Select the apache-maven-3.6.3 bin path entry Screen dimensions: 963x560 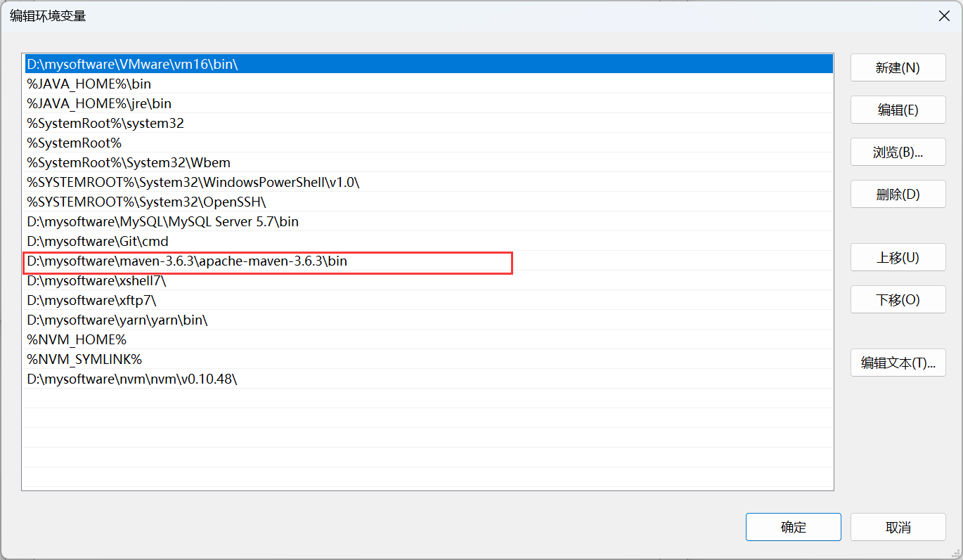click(427, 261)
